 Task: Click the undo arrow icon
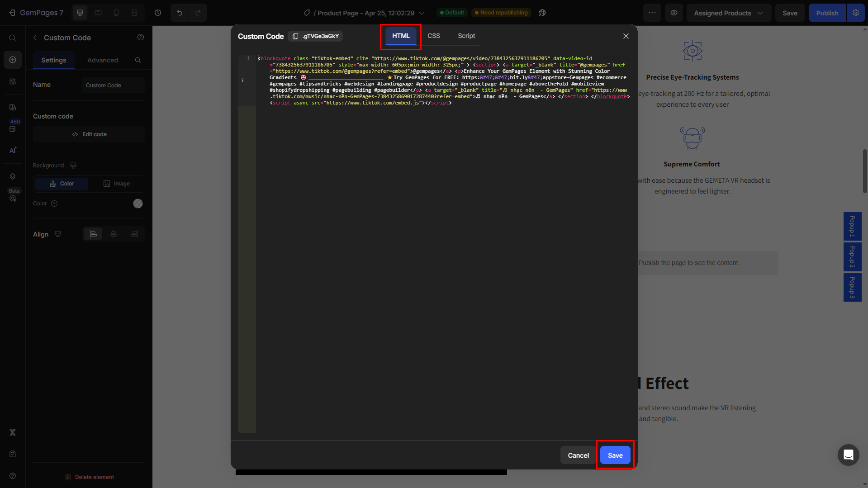pyautogui.click(x=180, y=13)
